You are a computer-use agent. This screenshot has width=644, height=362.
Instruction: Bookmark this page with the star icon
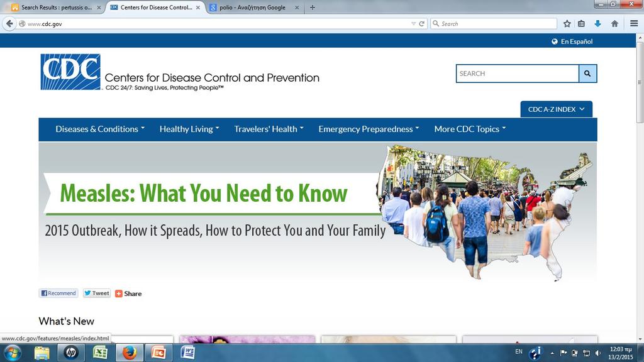coord(567,24)
